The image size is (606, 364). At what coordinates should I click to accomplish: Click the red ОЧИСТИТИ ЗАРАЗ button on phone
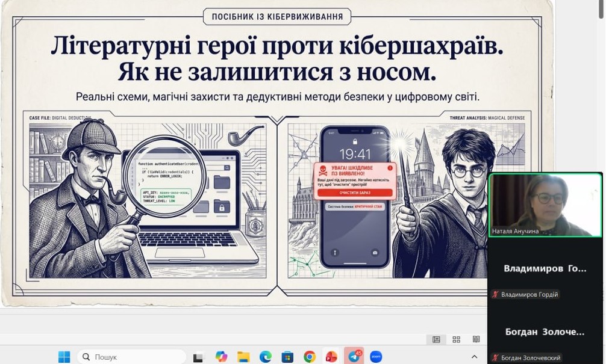tap(353, 193)
